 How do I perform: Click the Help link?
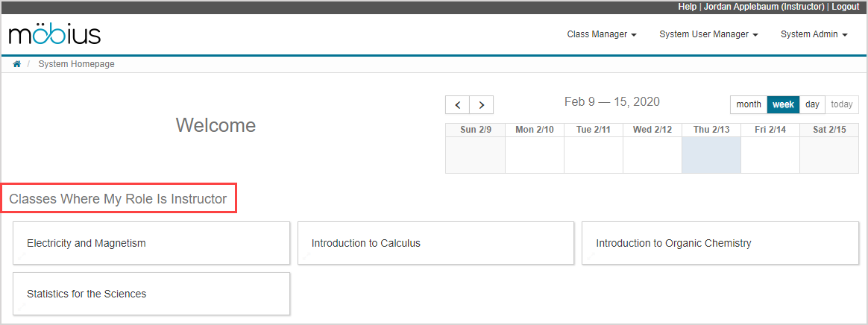click(687, 7)
